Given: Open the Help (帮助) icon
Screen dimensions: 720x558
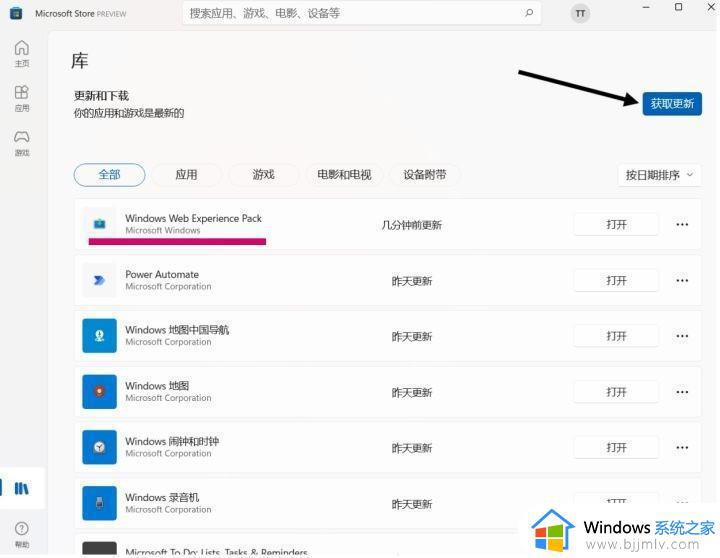Looking at the screenshot, I should click(22, 535).
